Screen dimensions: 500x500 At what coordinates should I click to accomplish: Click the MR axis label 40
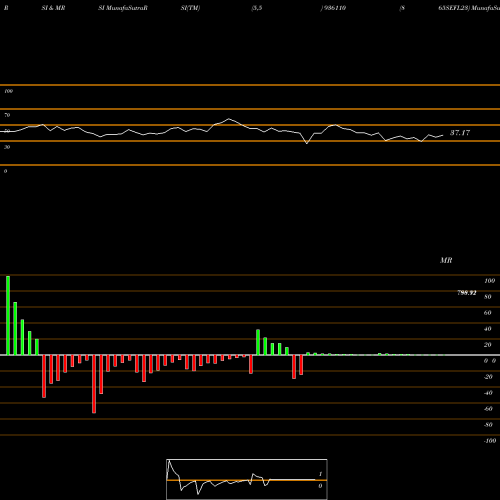(x=487, y=329)
